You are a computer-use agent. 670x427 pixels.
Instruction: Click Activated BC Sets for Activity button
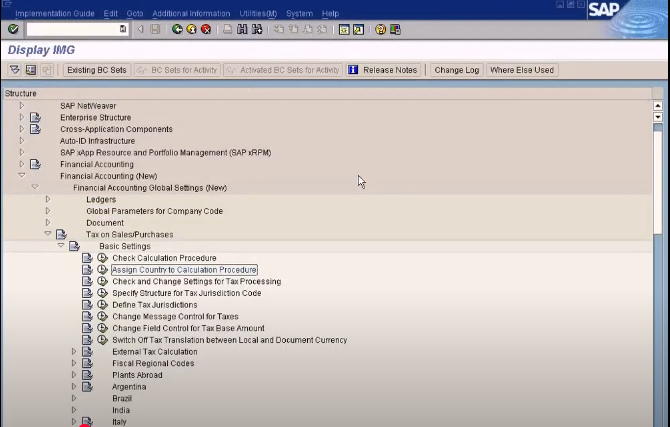(x=283, y=70)
